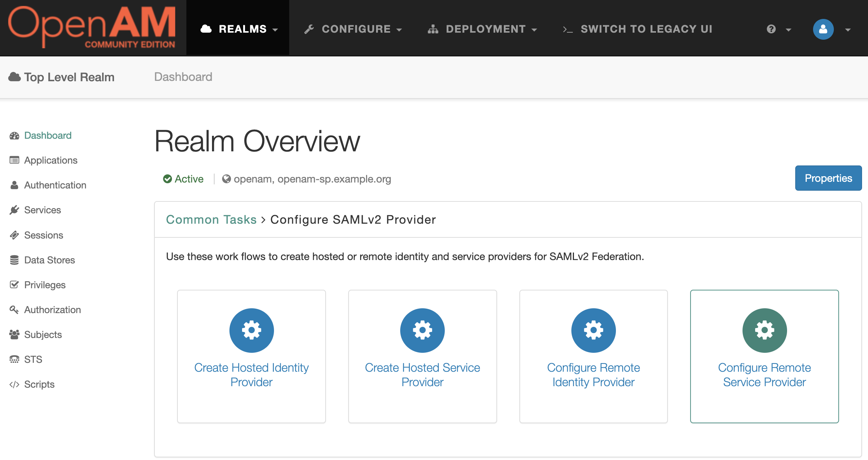
Task: Click the STS sidebar icon
Action: (x=14, y=359)
